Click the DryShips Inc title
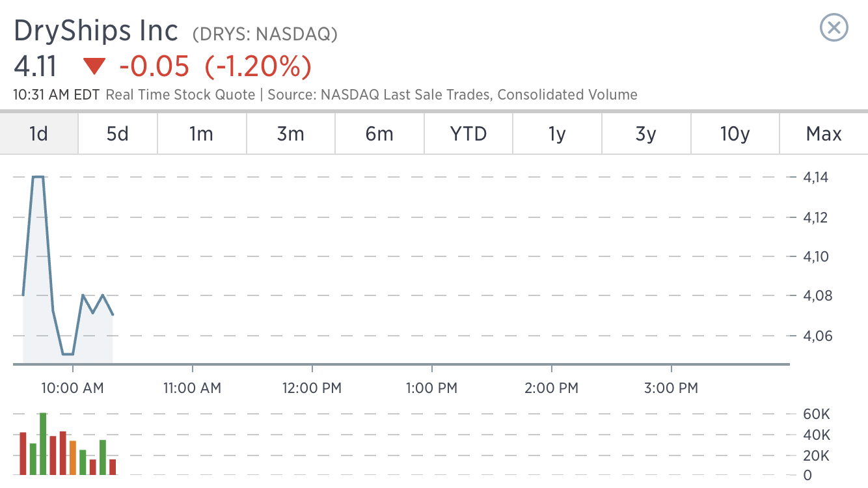The height and width of the screenshot is (488, 868). click(x=96, y=31)
